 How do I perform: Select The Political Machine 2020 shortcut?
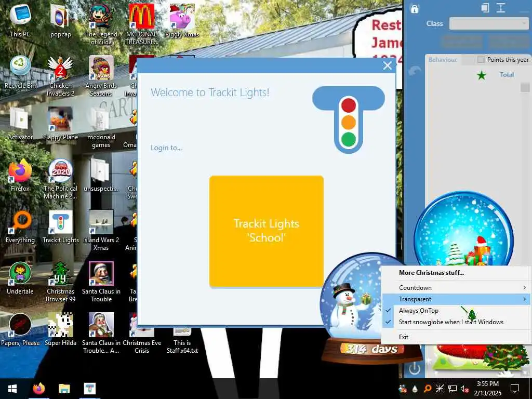click(60, 179)
